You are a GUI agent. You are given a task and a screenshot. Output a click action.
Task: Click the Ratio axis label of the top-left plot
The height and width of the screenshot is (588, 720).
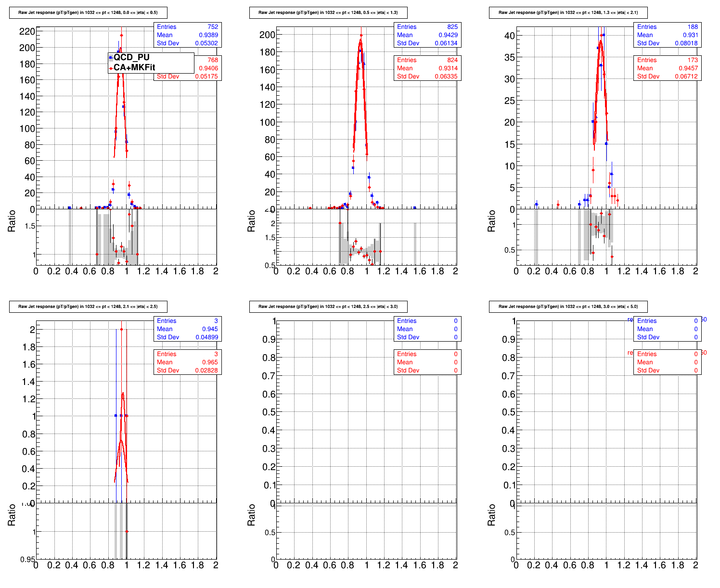[12, 221]
